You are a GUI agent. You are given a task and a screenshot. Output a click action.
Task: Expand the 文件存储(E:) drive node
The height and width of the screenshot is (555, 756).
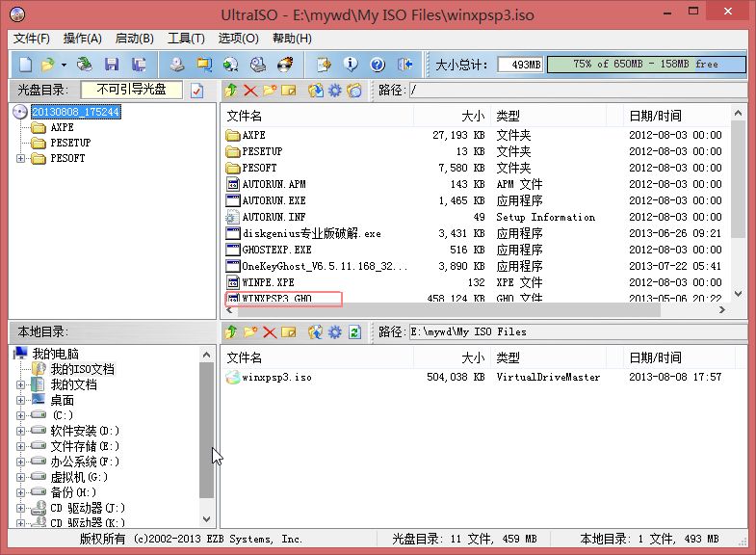tap(20, 446)
